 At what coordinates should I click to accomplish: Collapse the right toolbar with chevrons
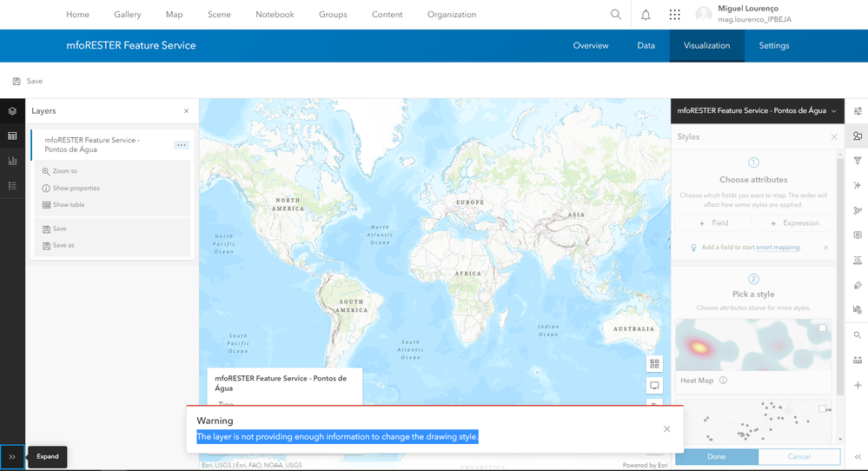(x=858, y=457)
